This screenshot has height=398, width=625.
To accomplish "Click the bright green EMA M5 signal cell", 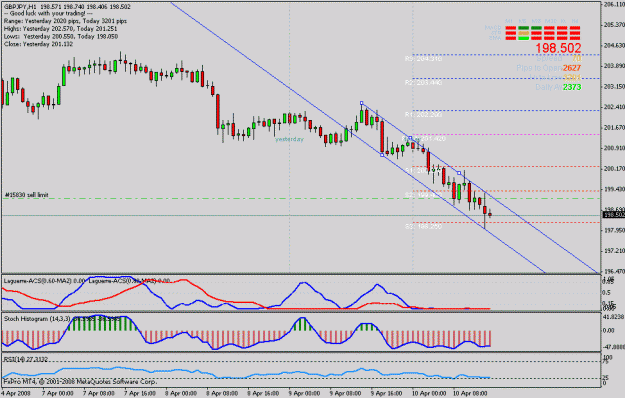I will pos(523,38).
